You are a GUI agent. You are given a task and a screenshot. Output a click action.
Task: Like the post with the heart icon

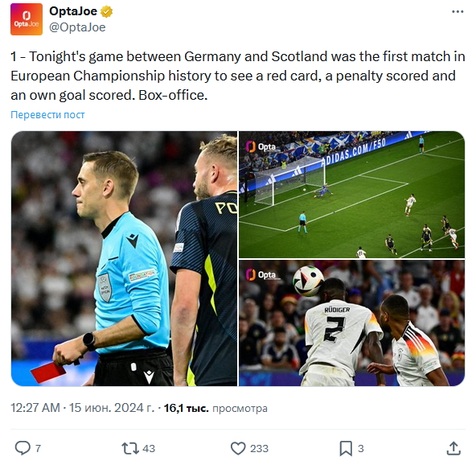(x=238, y=448)
